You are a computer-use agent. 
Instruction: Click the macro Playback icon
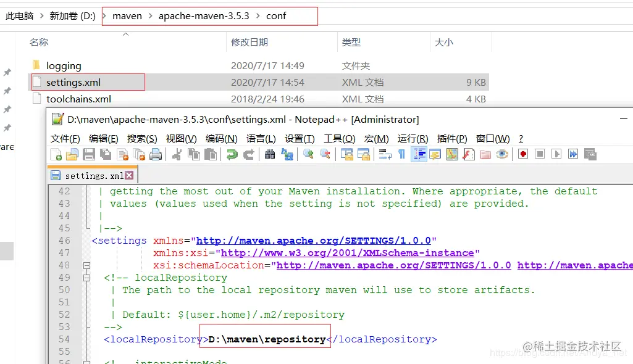[556, 154]
